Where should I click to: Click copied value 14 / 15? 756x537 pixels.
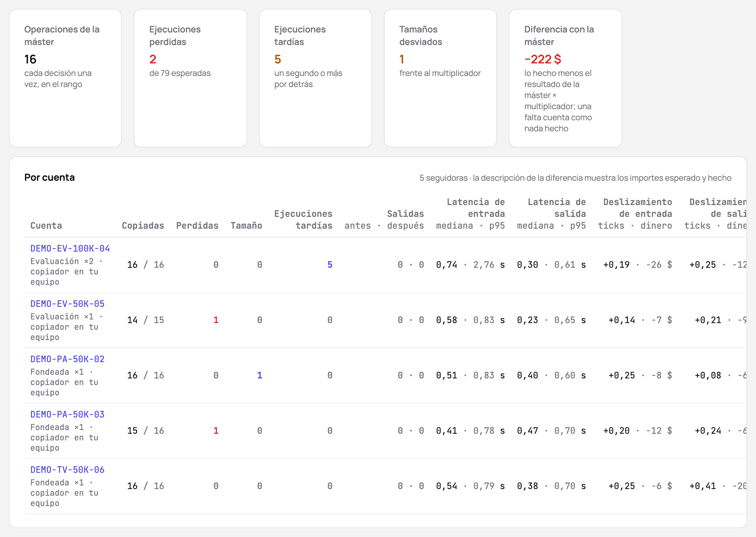[145, 320]
